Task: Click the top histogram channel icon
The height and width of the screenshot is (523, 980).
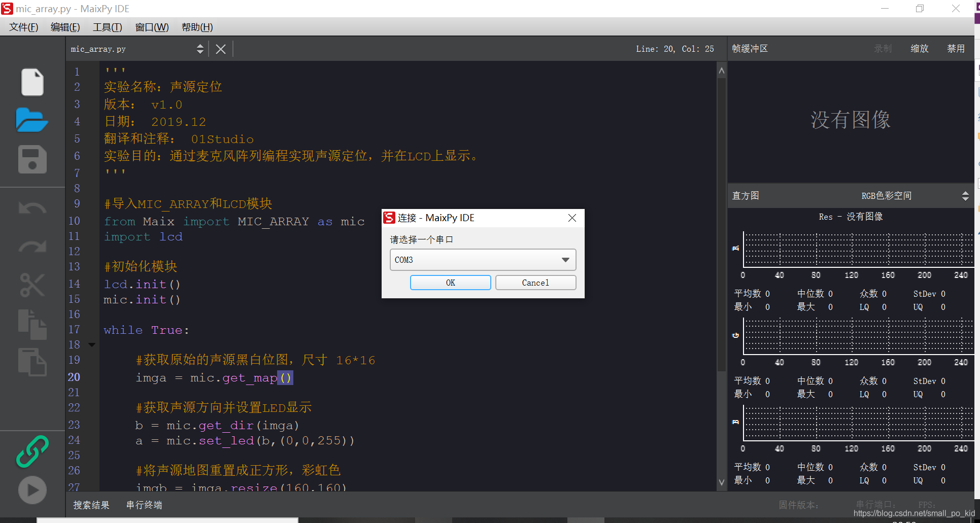Action: (x=735, y=249)
